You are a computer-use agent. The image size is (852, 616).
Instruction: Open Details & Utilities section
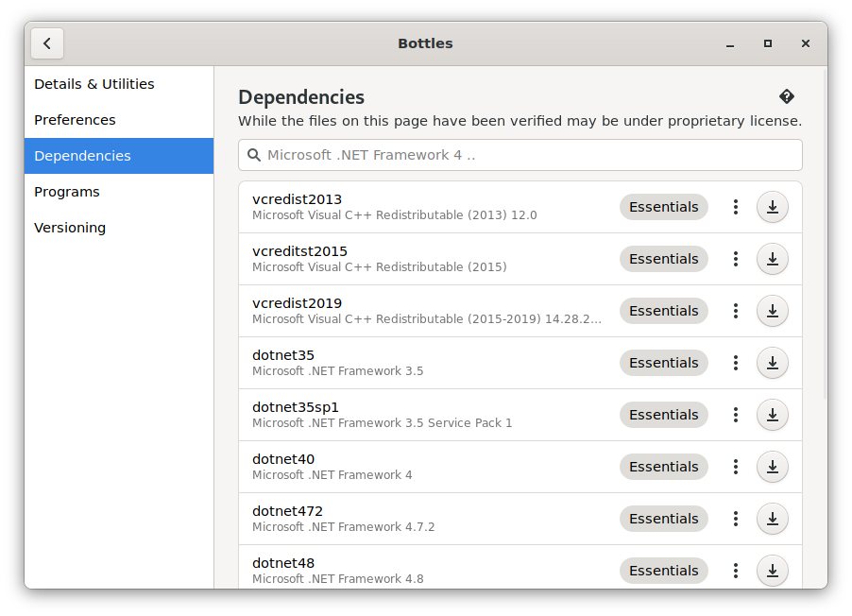coord(94,83)
